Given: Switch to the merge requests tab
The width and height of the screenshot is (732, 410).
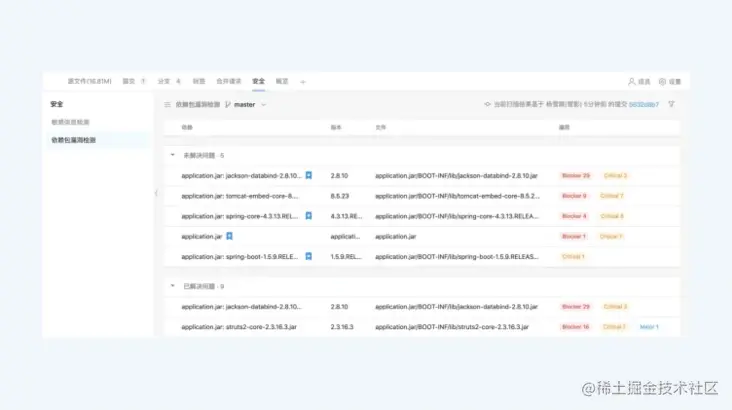Looking at the screenshot, I should coord(228,81).
